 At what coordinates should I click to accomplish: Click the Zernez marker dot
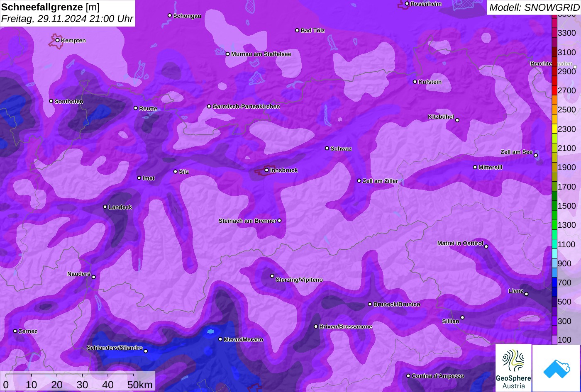[x=15, y=331]
